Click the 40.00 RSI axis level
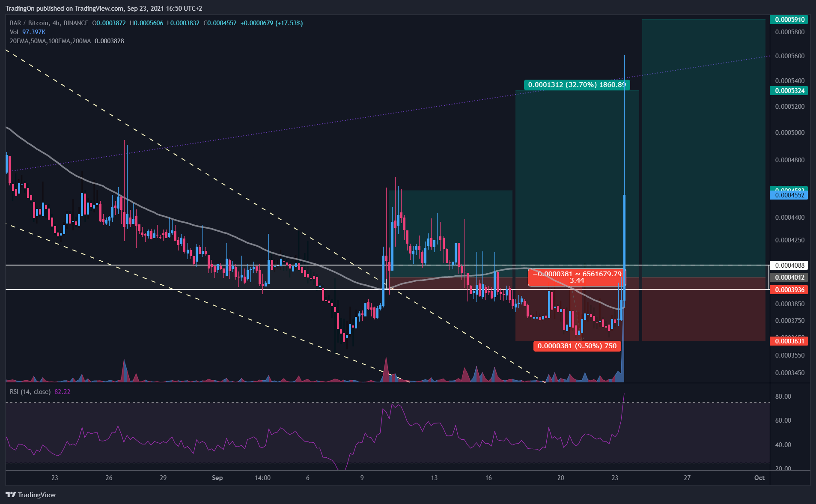816x504 pixels. 783,445
